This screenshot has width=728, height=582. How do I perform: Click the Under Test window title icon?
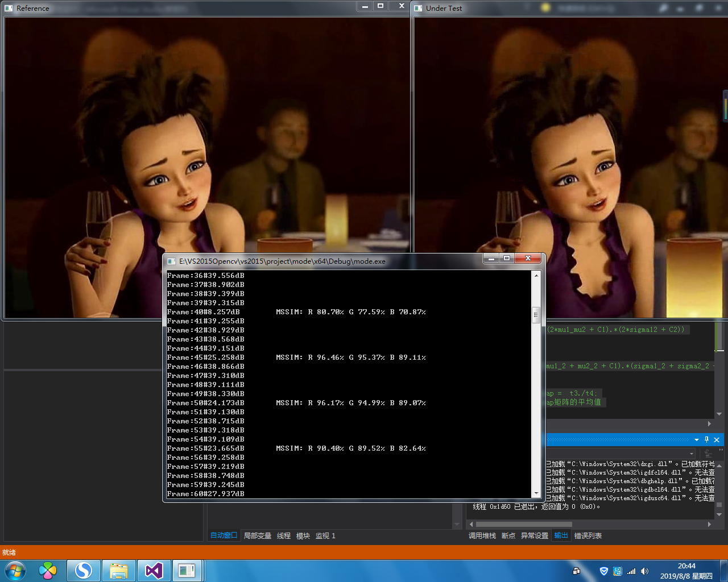click(418, 8)
